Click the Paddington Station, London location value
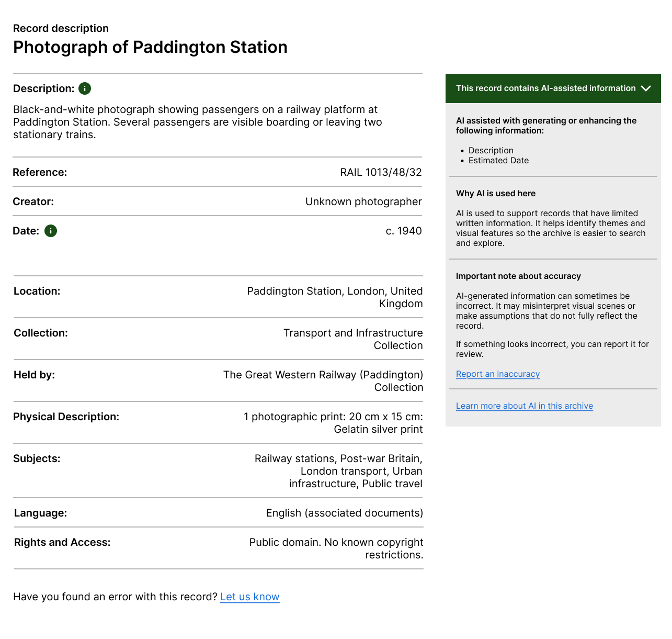 pos(335,297)
